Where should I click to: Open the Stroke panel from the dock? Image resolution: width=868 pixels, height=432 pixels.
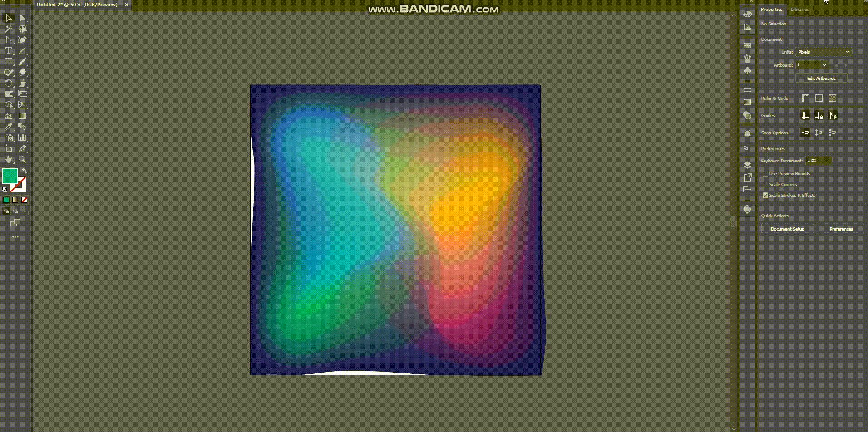pyautogui.click(x=747, y=89)
